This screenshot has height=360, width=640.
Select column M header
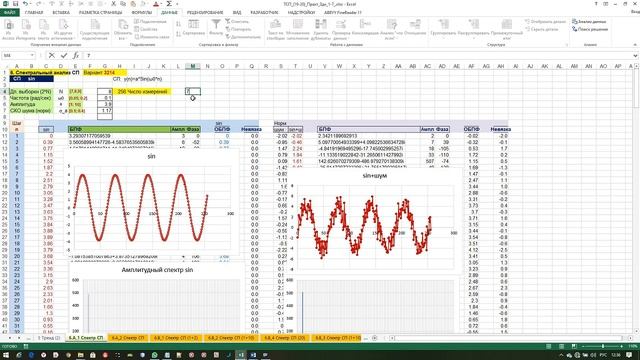pyautogui.click(x=192, y=66)
